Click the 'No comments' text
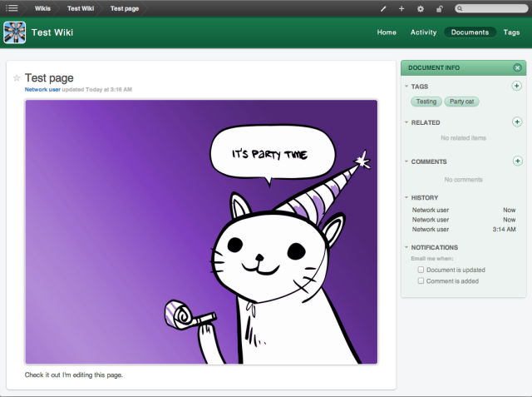 click(x=464, y=180)
